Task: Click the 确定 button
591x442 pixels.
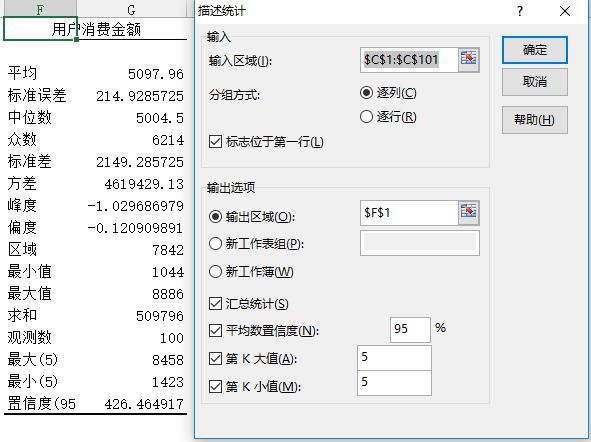Action: coord(534,50)
